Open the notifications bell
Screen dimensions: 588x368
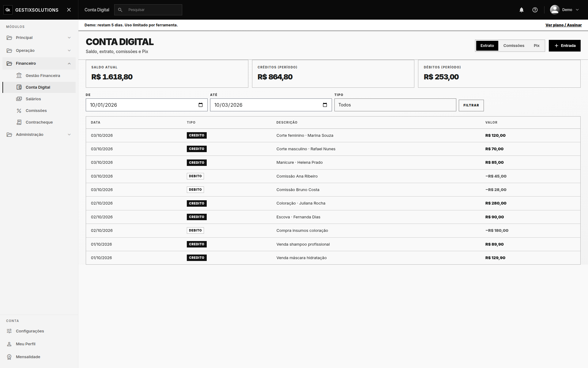pos(522,10)
